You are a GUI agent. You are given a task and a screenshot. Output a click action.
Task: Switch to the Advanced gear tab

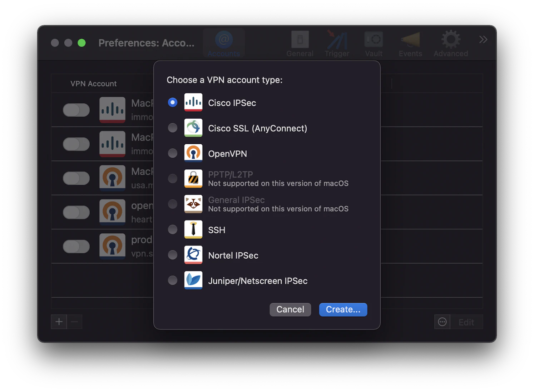pyautogui.click(x=451, y=44)
